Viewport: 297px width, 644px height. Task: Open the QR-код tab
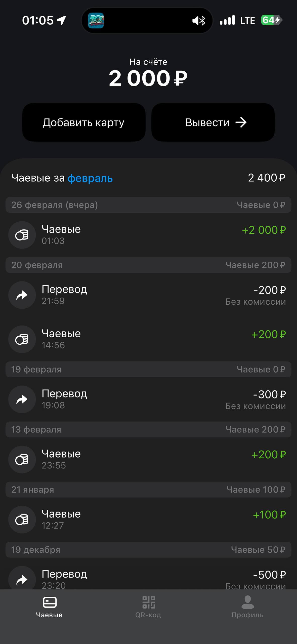(x=148, y=607)
